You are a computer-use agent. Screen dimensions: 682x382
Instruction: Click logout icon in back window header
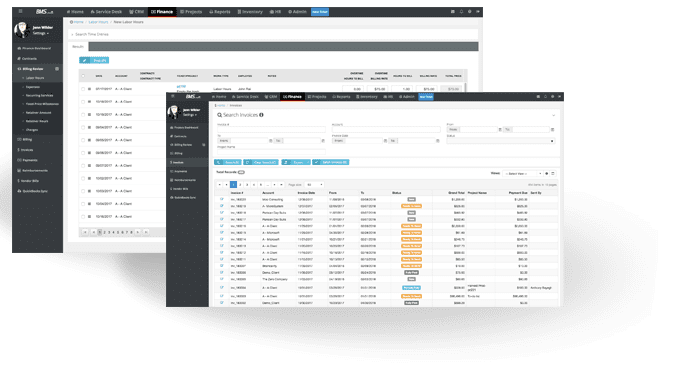478,12
